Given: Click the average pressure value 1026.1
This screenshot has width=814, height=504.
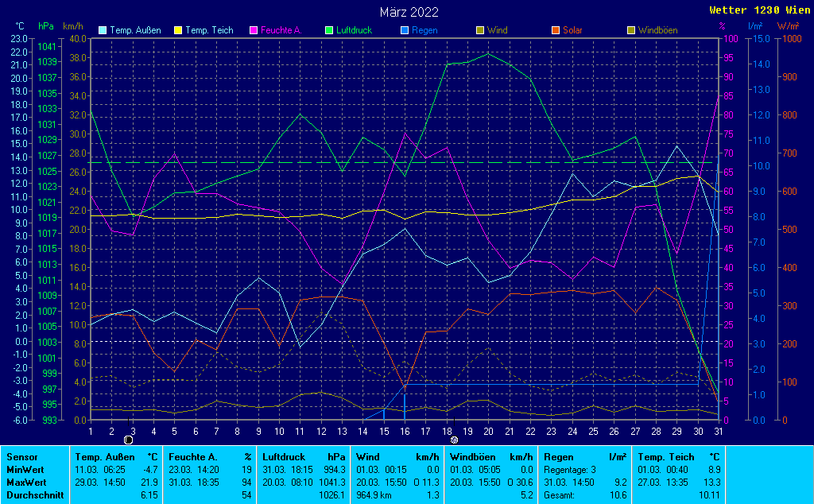Looking at the screenshot, I should click(332, 495).
